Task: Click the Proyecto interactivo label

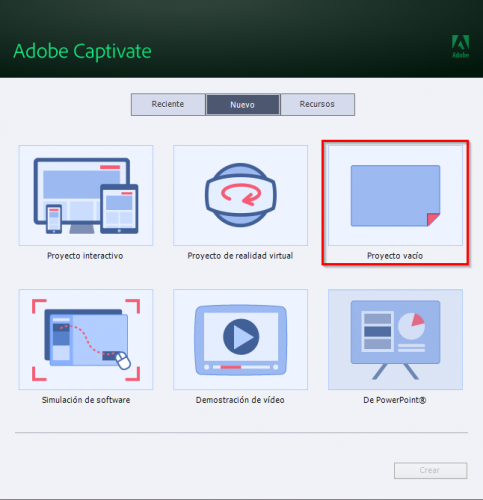Action: (85, 256)
